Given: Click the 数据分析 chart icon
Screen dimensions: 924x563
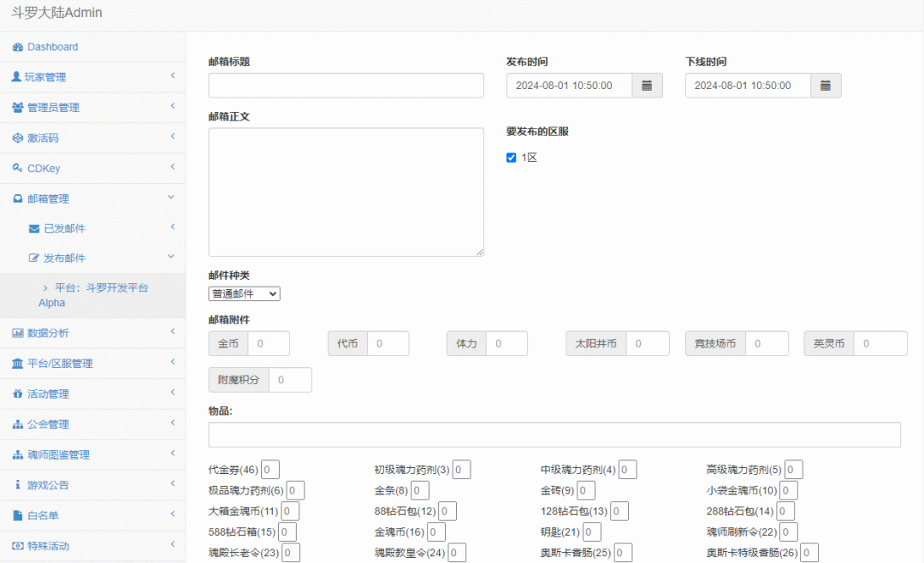Looking at the screenshot, I should (x=18, y=333).
